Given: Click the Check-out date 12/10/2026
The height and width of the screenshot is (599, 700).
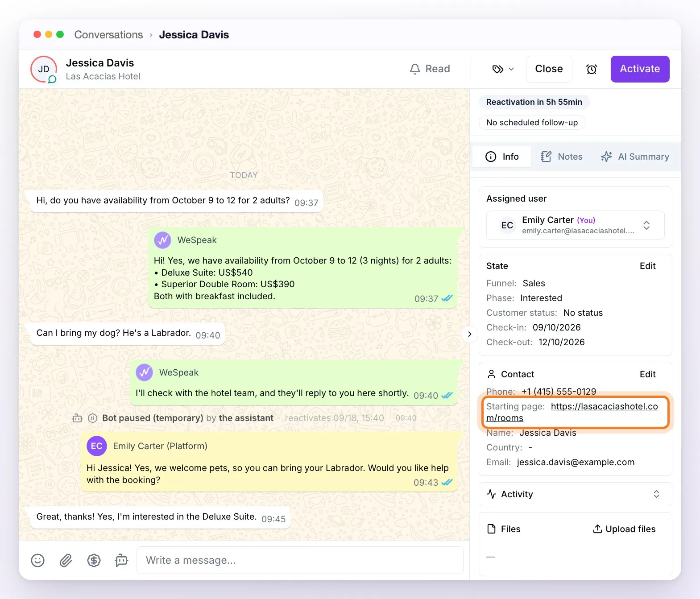Looking at the screenshot, I should pyautogui.click(x=561, y=342).
